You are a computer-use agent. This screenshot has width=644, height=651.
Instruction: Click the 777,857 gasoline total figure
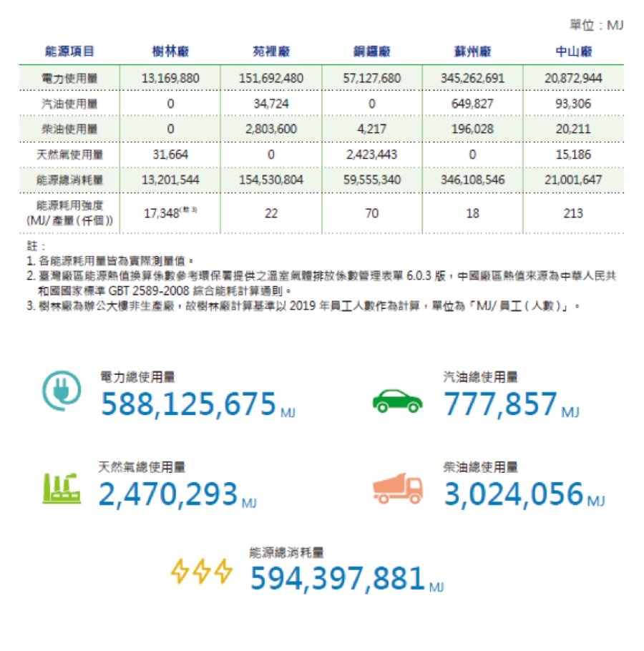pyautogui.click(x=500, y=405)
